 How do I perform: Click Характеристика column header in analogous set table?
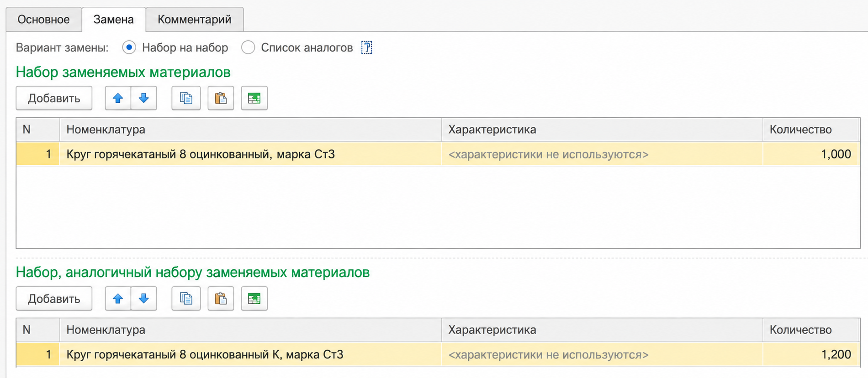click(602, 330)
